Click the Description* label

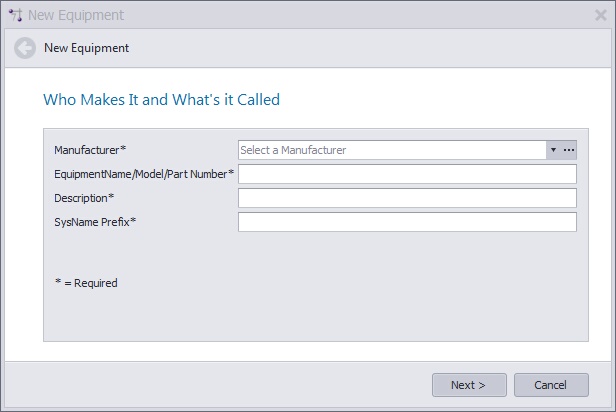(x=84, y=198)
